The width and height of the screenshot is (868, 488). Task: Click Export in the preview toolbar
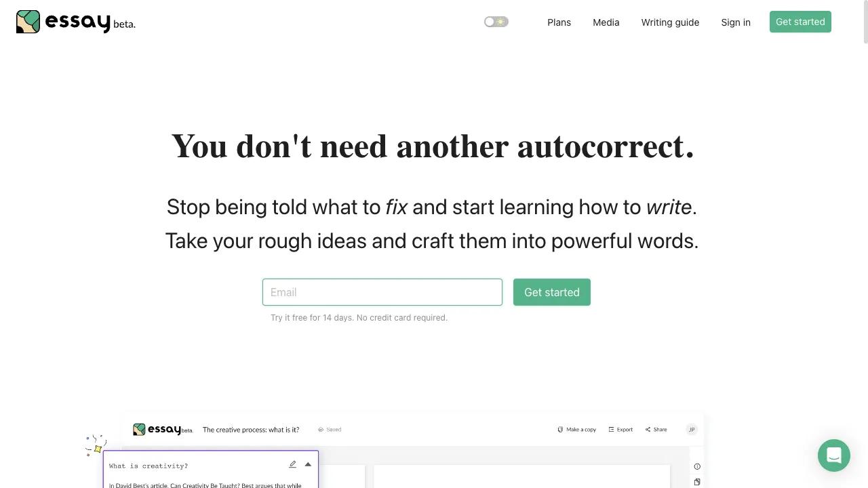620,429
